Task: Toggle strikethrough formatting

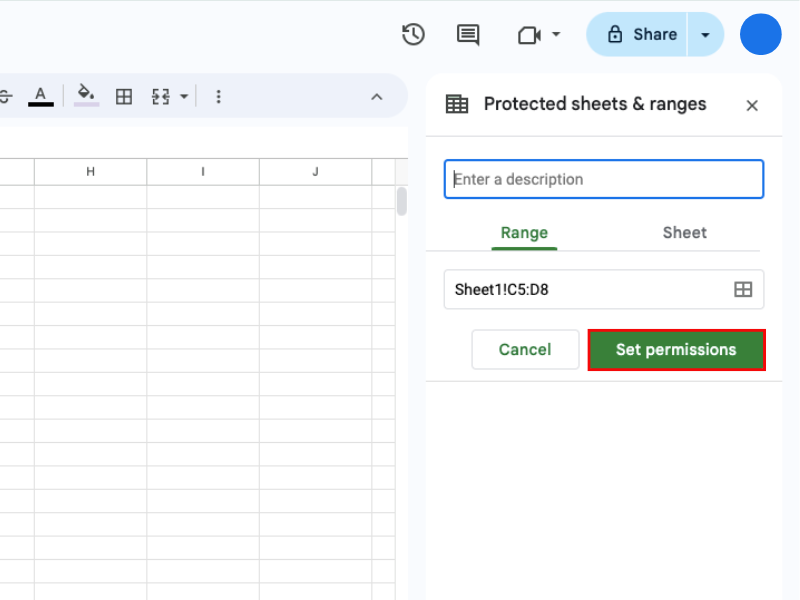Action: tap(5, 96)
